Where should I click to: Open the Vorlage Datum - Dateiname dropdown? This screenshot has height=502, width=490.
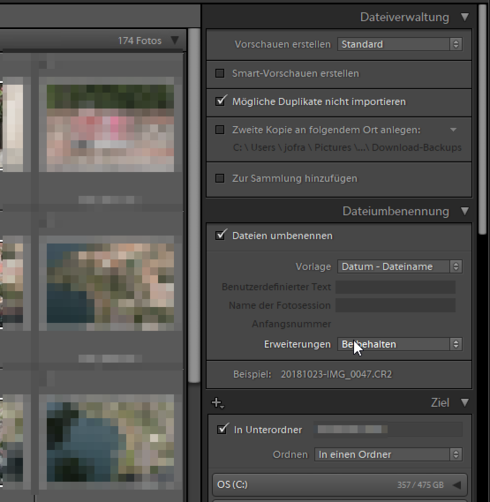click(x=400, y=267)
